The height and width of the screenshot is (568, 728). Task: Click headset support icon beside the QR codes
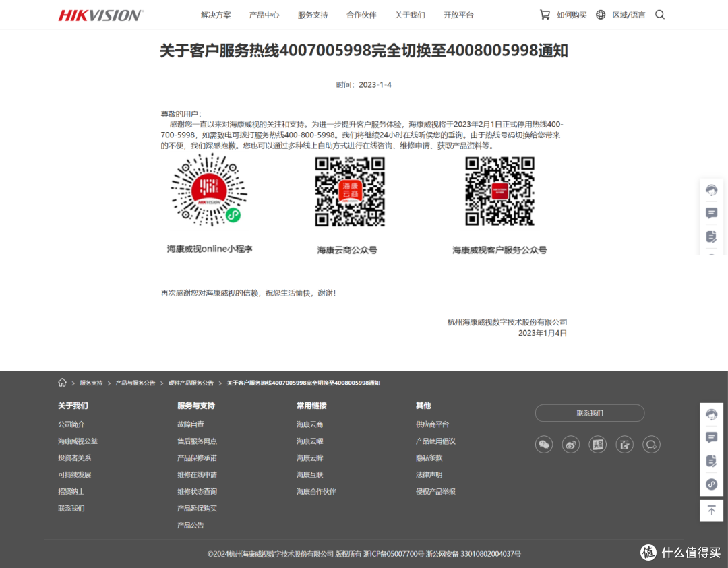click(711, 190)
